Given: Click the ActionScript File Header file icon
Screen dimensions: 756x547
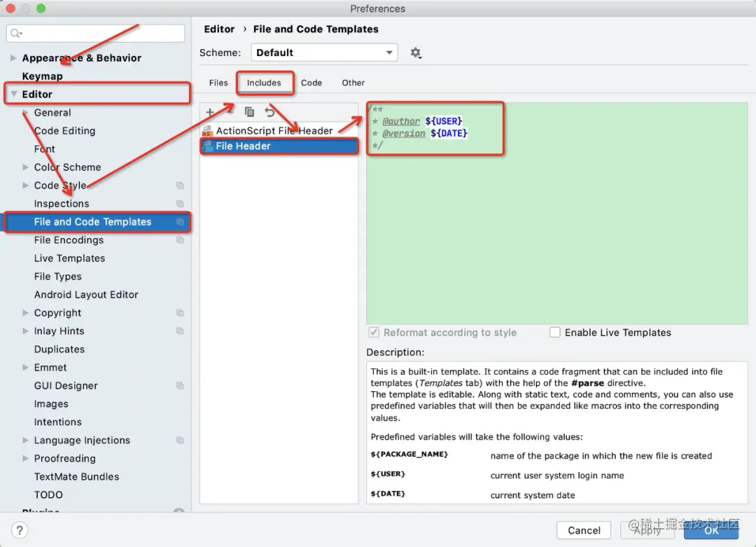Looking at the screenshot, I should click(207, 131).
